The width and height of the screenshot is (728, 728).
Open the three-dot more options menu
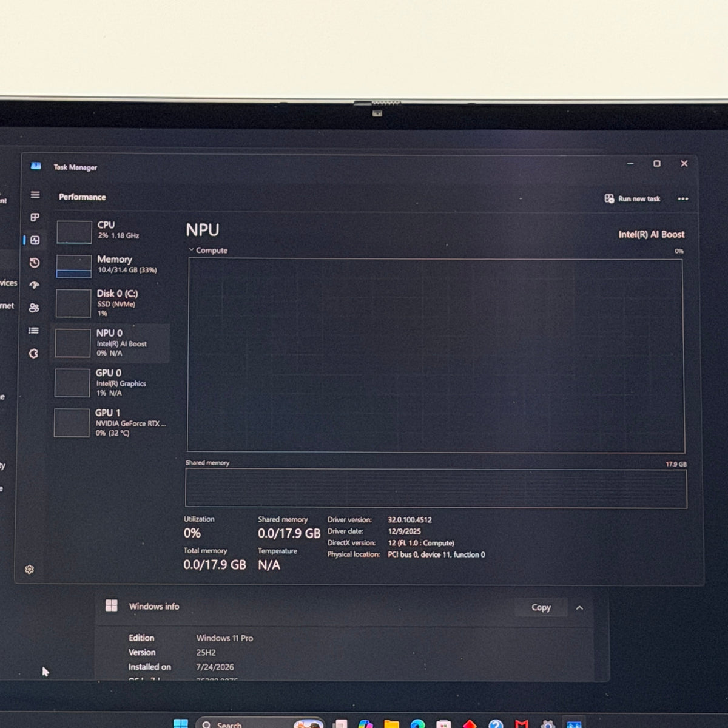(x=682, y=199)
